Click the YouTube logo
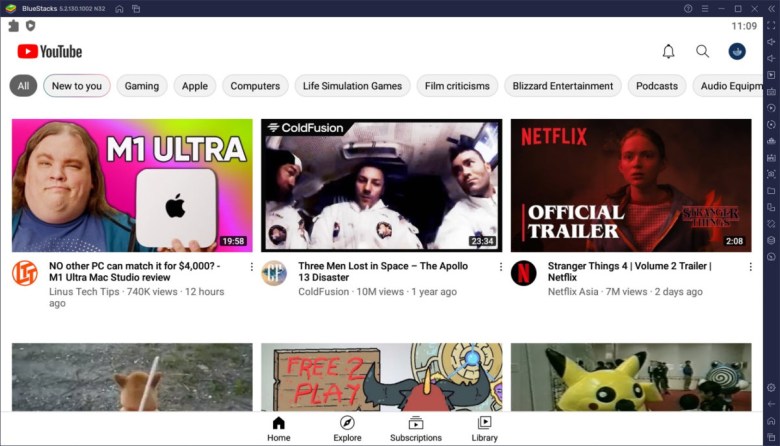The height and width of the screenshot is (446, 780). (50, 51)
